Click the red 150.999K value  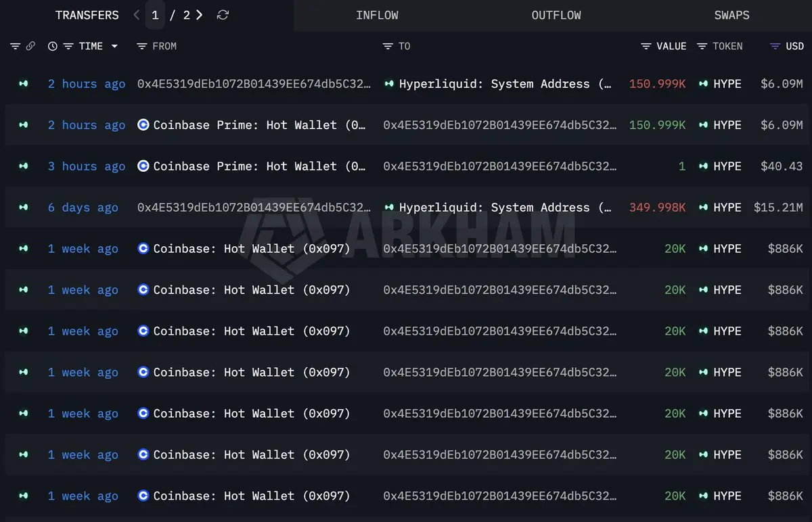tap(657, 84)
